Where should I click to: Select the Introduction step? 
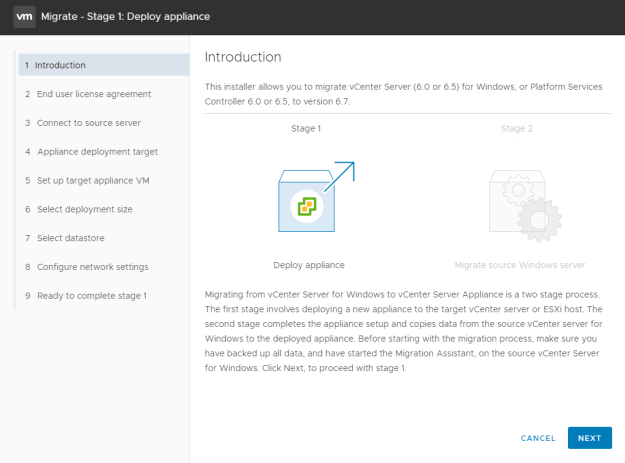pos(104,65)
